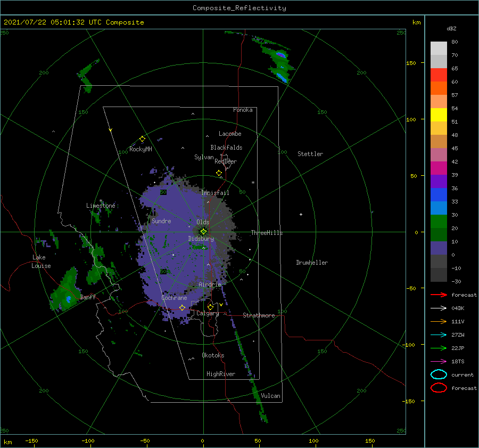Select the green 22JP arrow legend entry
The height and width of the screenshot is (448, 479).
pyautogui.click(x=439, y=348)
